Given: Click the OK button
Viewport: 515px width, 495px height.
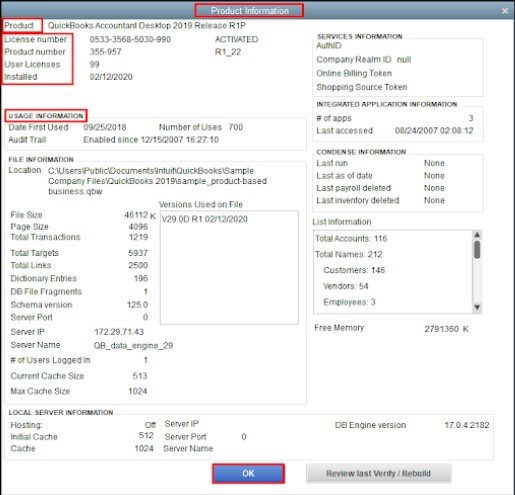Looking at the screenshot, I should click(x=248, y=473).
